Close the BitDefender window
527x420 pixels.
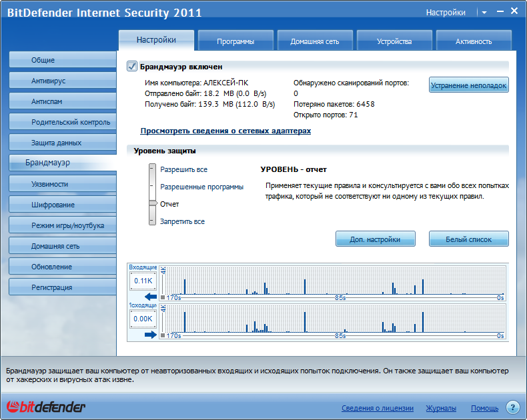tap(514, 11)
